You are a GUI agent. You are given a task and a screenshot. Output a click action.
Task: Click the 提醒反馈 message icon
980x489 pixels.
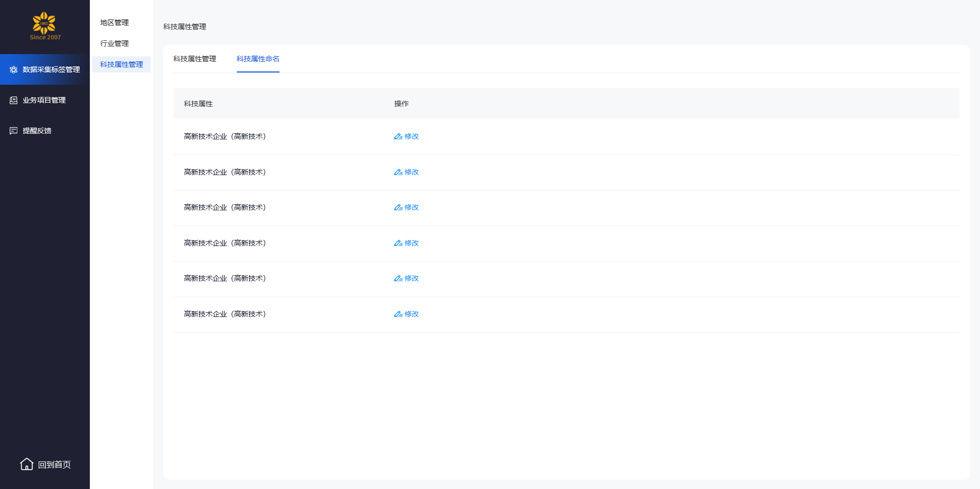coord(14,131)
